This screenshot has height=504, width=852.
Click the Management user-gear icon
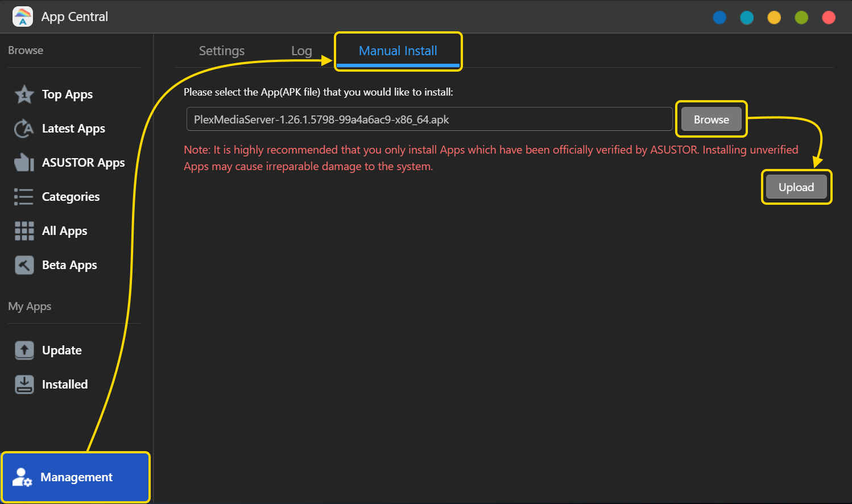[x=22, y=477]
